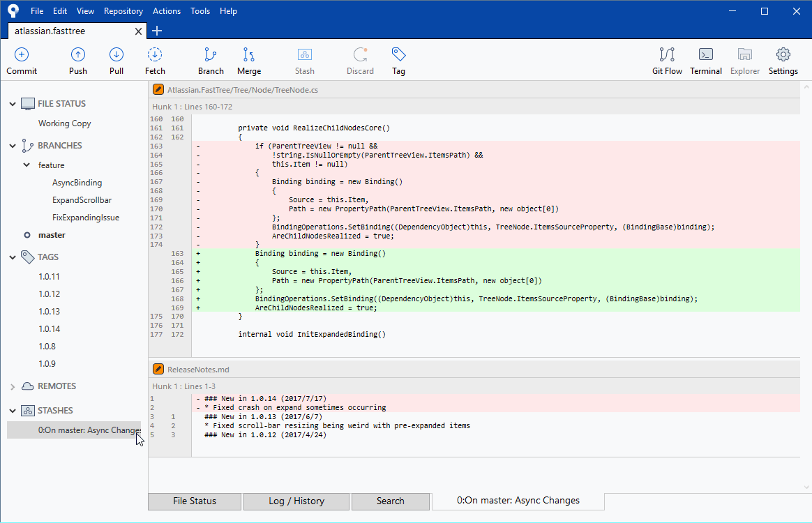Screen dimensions: 812x523
Task: Add a new repository tab
Action: tap(157, 31)
